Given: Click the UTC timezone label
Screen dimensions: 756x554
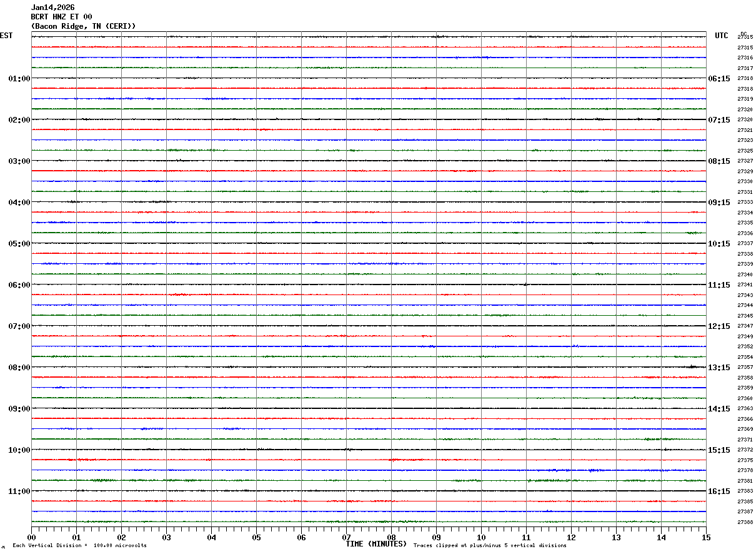Looking at the screenshot, I should click(x=722, y=36).
